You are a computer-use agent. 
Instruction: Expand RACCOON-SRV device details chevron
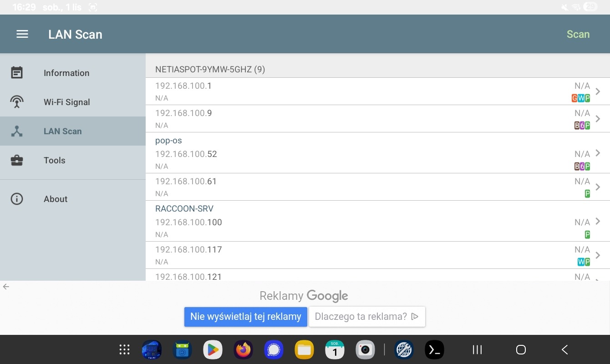(598, 221)
